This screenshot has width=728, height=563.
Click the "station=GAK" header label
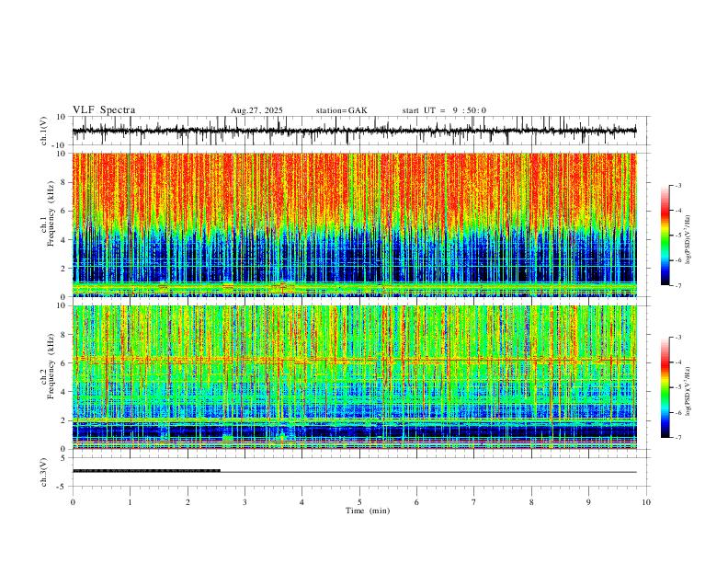tap(341, 110)
